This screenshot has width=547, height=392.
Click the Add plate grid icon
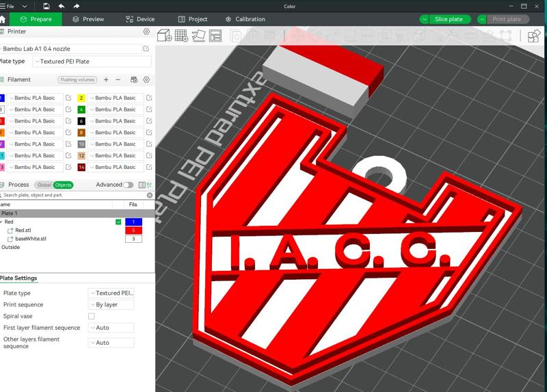pos(181,36)
